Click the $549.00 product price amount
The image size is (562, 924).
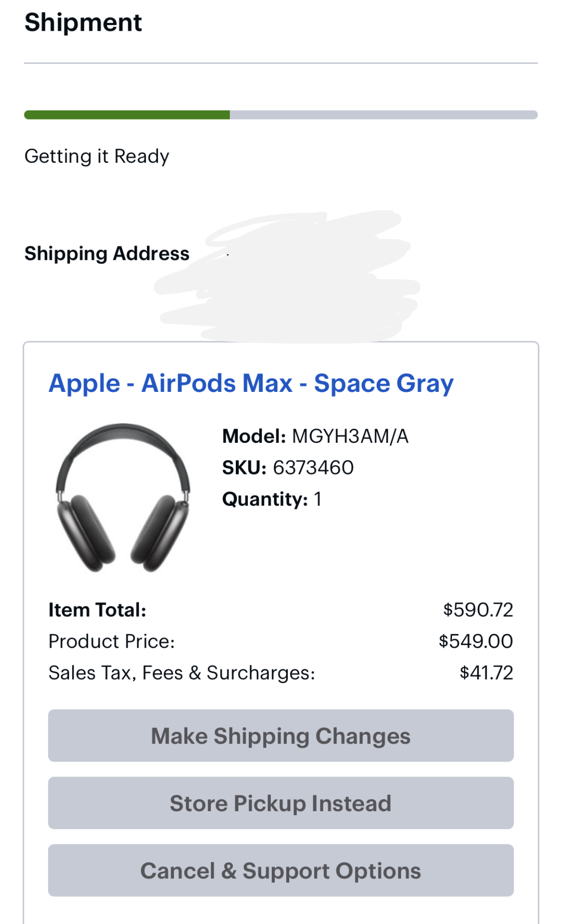[x=476, y=642]
